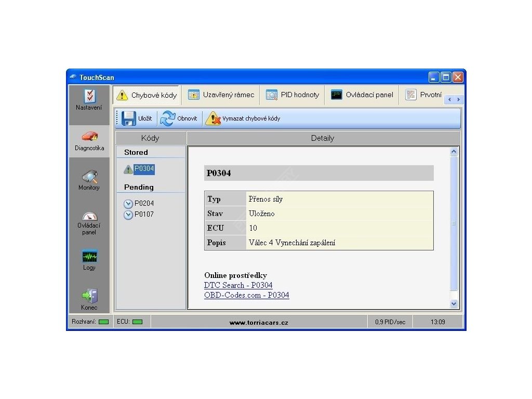Switch to the PID hodnoty tab
The width and height of the screenshot is (532, 399).
click(292, 95)
